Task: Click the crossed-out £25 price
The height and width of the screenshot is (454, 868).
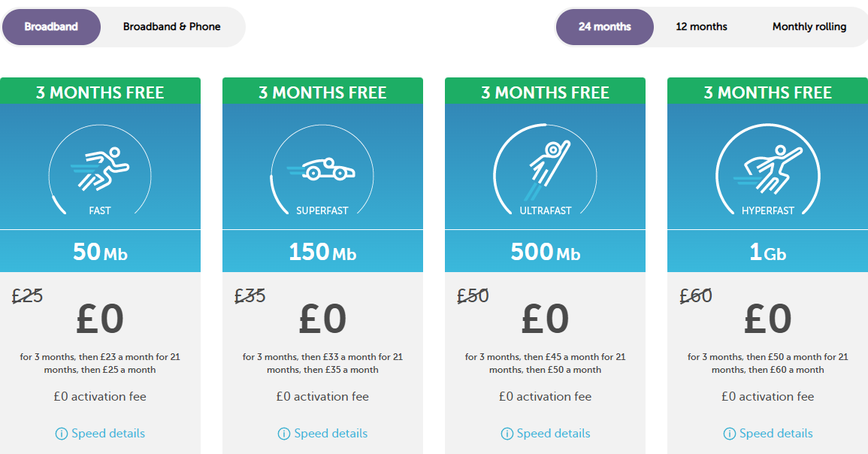Action: tap(27, 295)
